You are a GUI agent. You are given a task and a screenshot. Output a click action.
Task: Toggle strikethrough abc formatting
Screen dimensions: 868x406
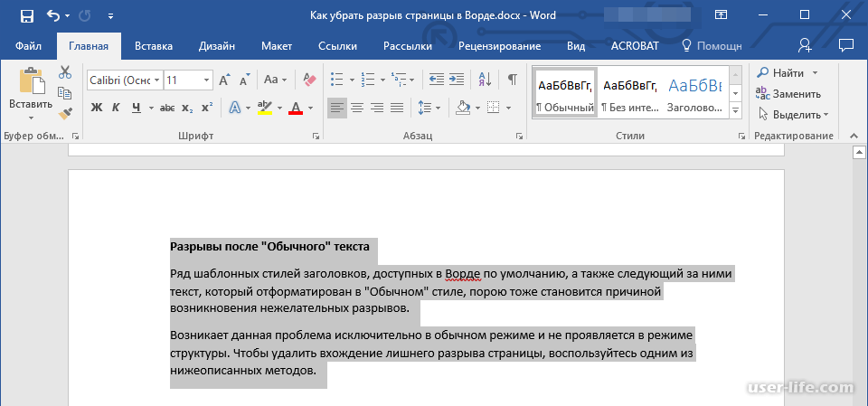click(x=166, y=108)
